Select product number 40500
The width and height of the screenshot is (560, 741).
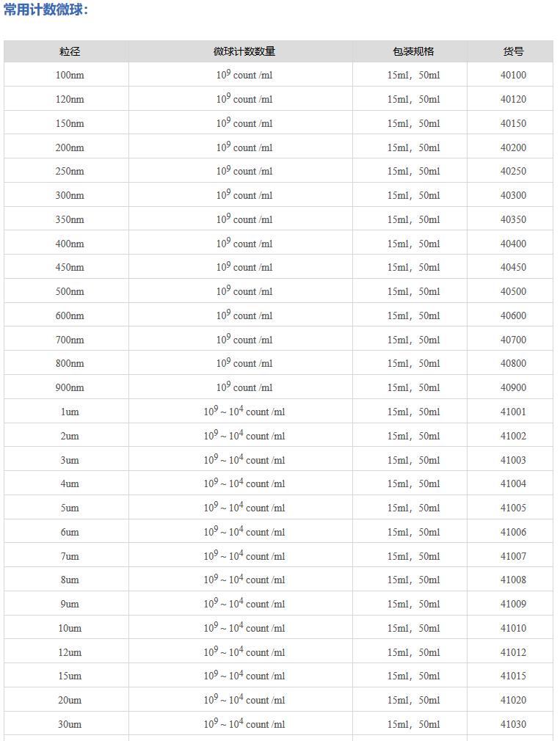coord(513,291)
